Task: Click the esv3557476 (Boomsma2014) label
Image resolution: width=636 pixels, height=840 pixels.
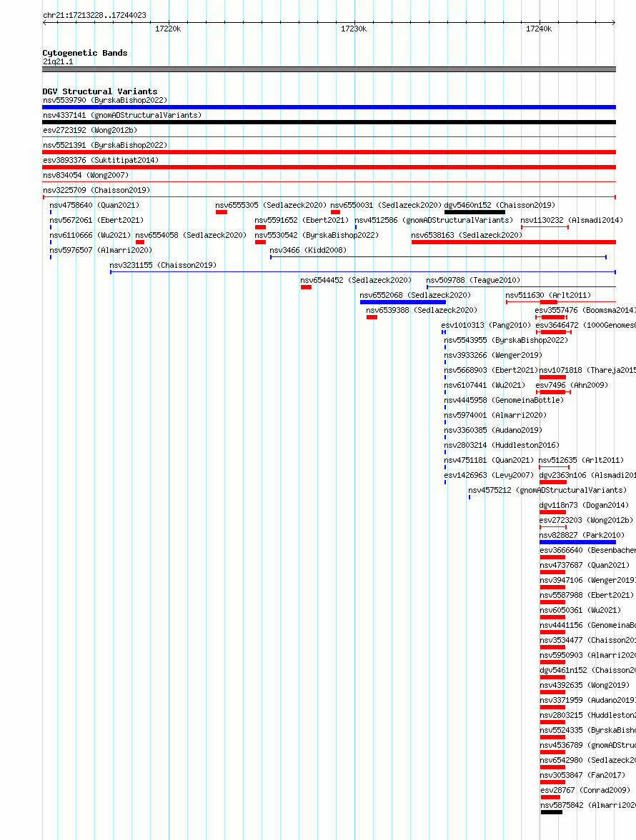Action: (x=585, y=310)
